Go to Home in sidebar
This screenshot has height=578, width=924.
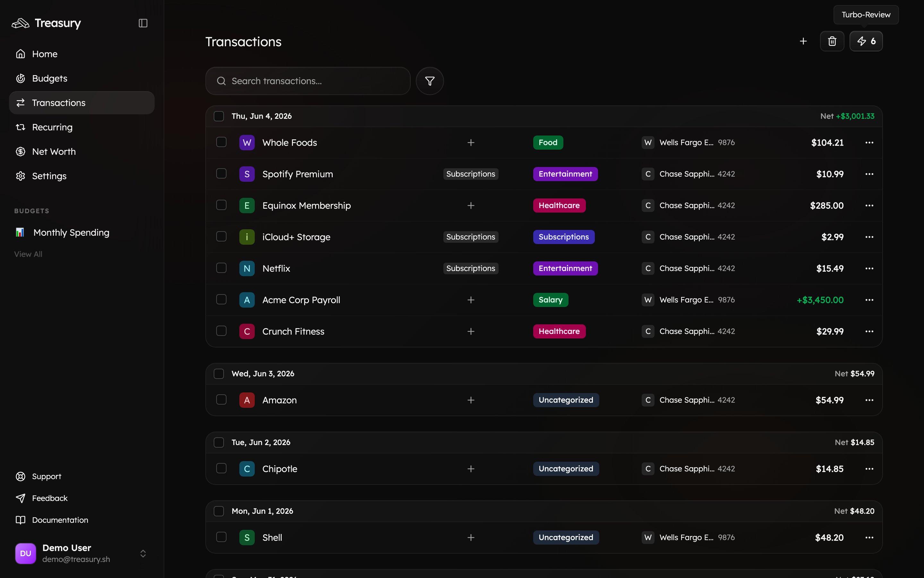point(82,54)
